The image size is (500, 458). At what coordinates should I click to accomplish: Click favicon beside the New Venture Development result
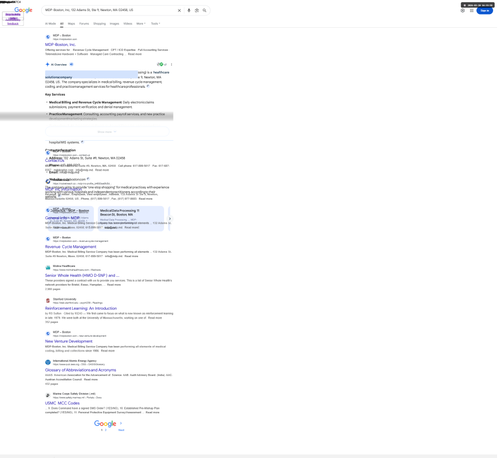click(48, 334)
